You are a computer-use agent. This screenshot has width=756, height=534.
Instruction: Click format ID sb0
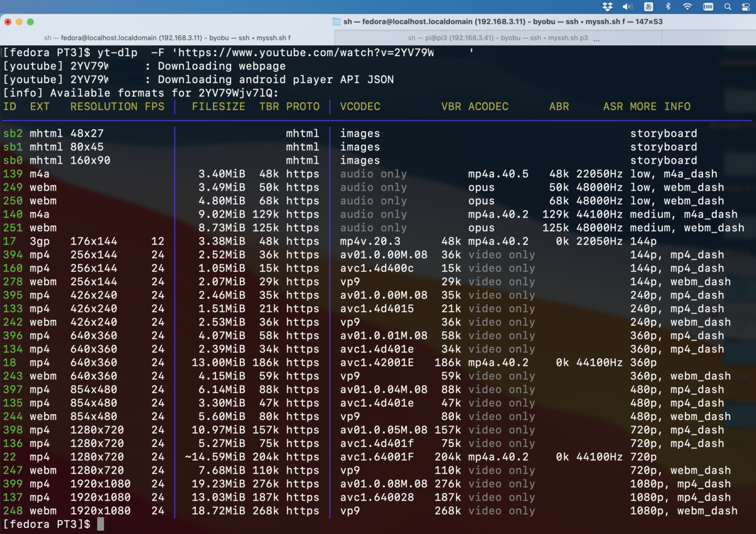click(13, 161)
